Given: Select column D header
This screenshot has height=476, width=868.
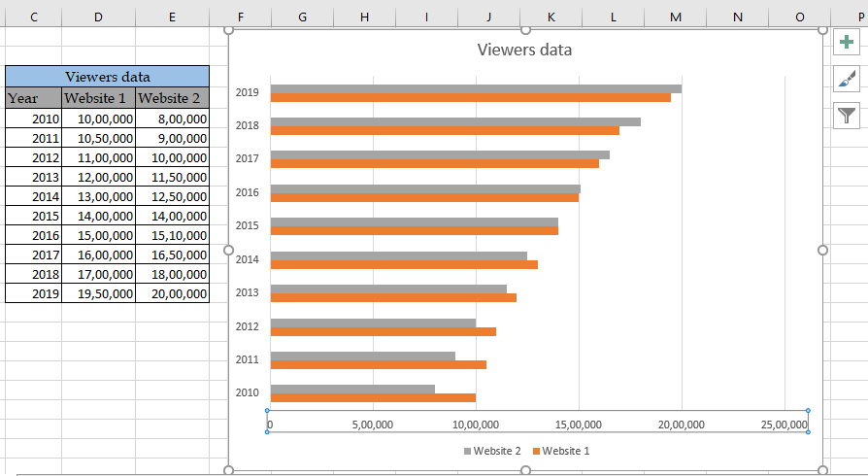Looking at the screenshot, I should click(98, 16).
